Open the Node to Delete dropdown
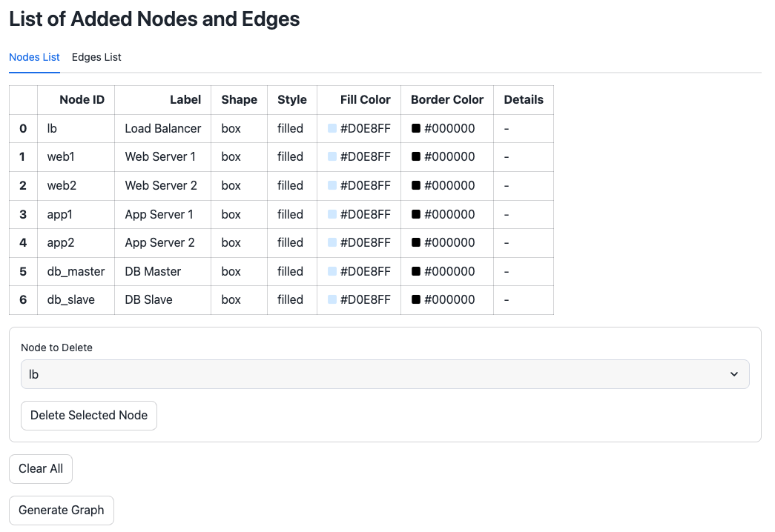775x532 pixels. point(385,374)
